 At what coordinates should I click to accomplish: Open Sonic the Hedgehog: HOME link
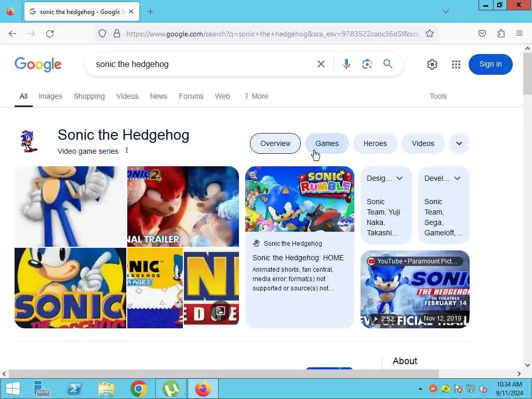(298, 258)
